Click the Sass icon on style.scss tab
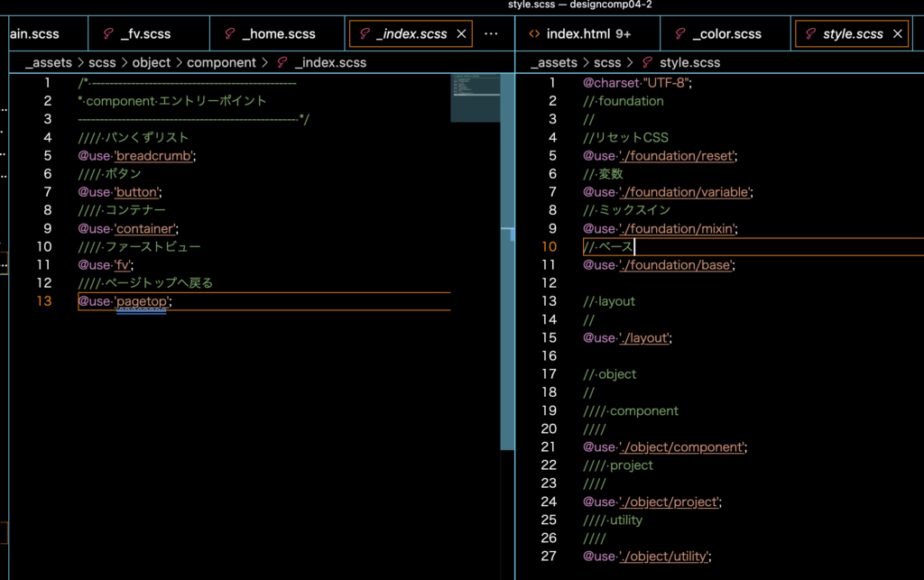The image size is (924, 580). point(811,34)
